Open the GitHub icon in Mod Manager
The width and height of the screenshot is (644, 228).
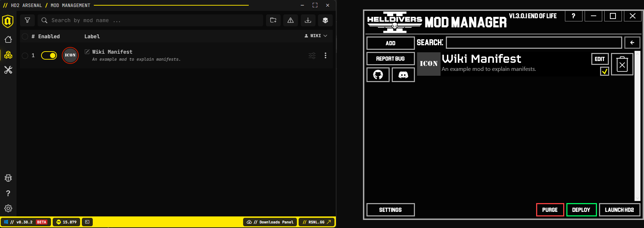point(378,75)
